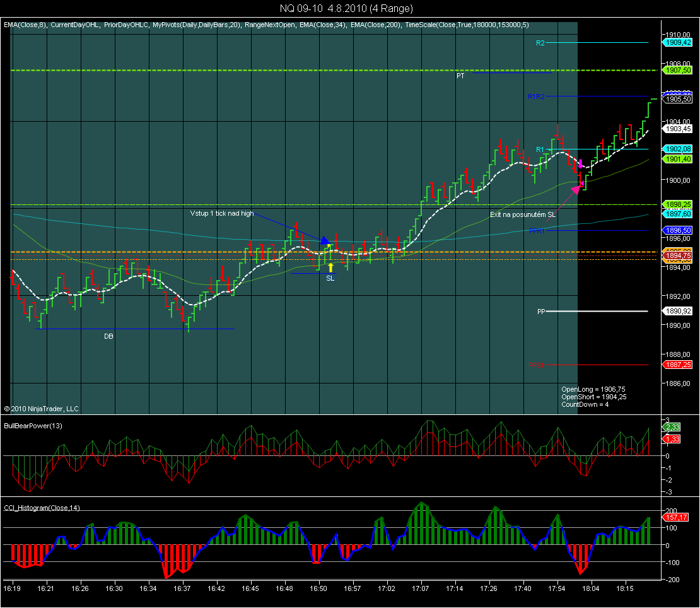Select the 1886,00 price axis label
This screenshot has height=608, width=700.
tap(678, 383)
